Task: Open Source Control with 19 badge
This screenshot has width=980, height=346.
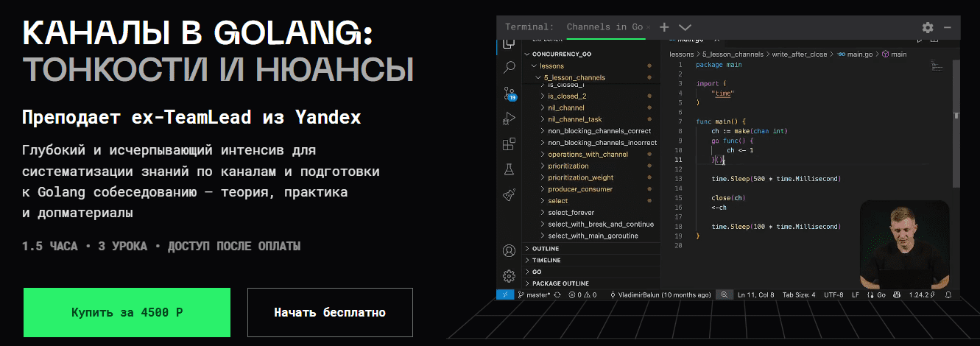Action: click(x=508, y=93)
